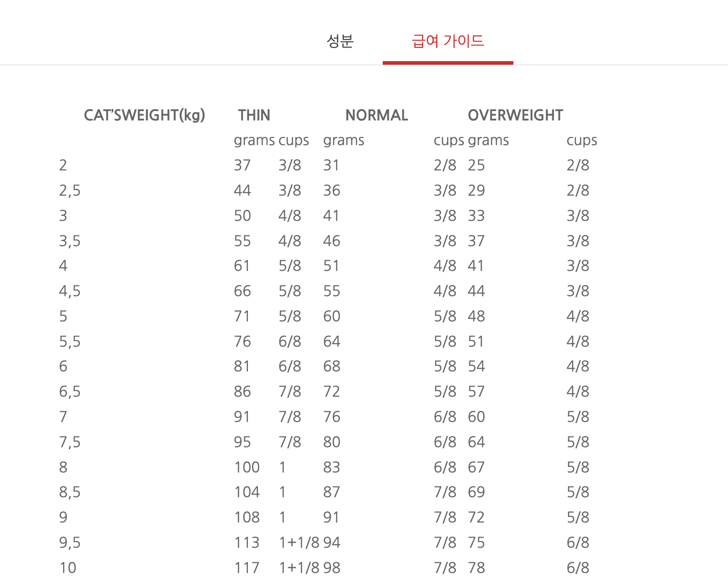The width and height of the screenshot is (728, 583).
Task: Click the thin grams value 100
Action: [x=247, y=467]
